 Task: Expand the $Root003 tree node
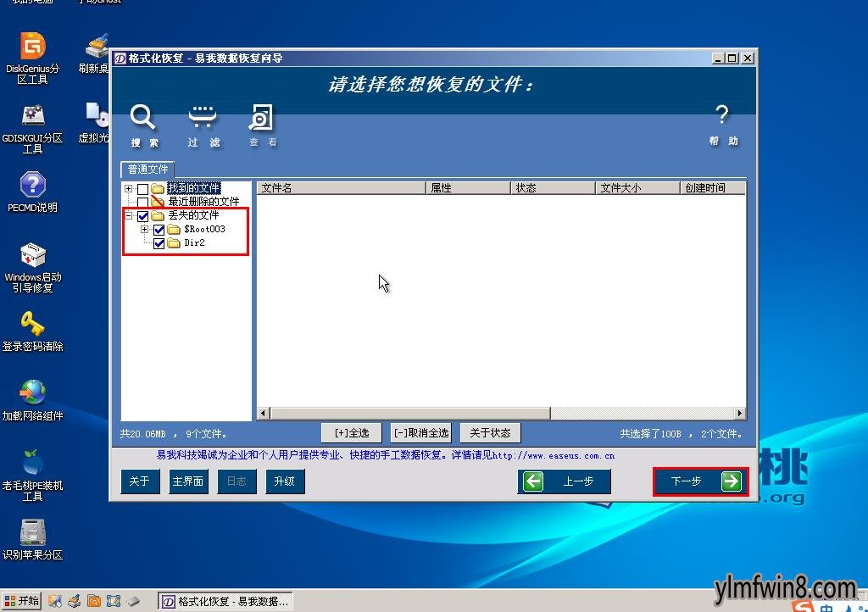coord(144,229)
